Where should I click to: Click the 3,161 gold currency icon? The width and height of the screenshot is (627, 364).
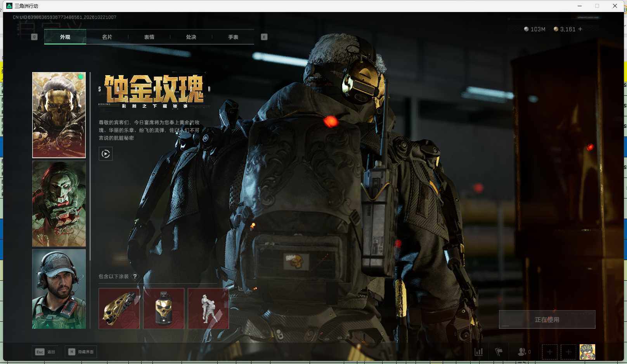556,29
